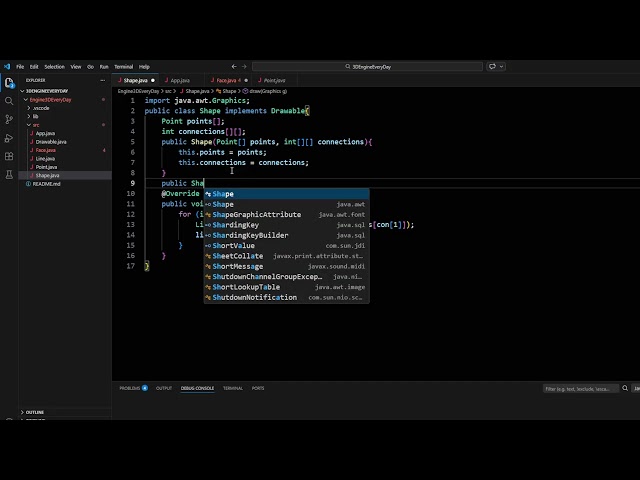Open the Explorer view in the activity bar

[x=9, y=83]
